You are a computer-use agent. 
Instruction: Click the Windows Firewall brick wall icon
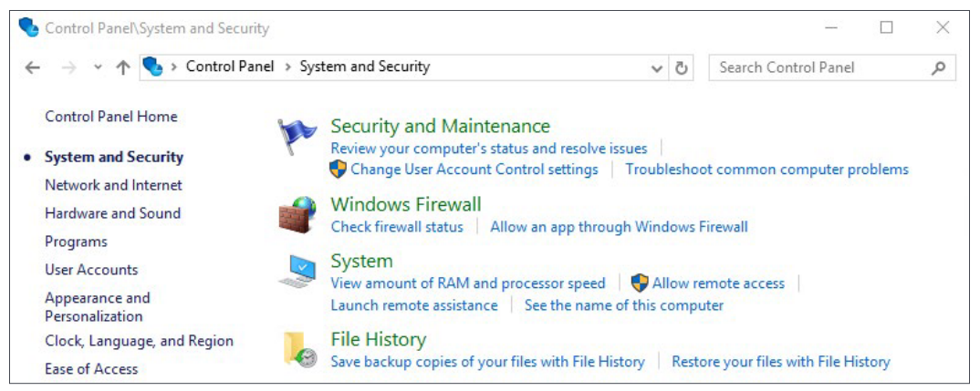pos(297,215)
